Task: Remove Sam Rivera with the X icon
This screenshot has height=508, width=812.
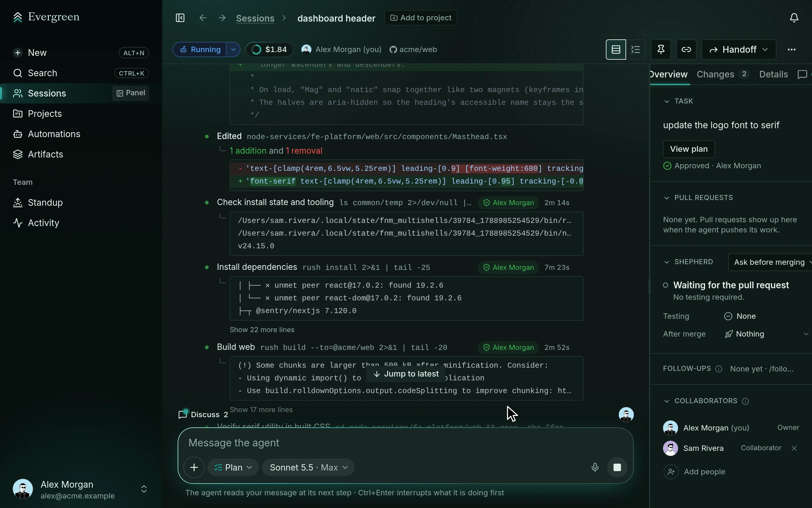Action: [x=794, y=448]
